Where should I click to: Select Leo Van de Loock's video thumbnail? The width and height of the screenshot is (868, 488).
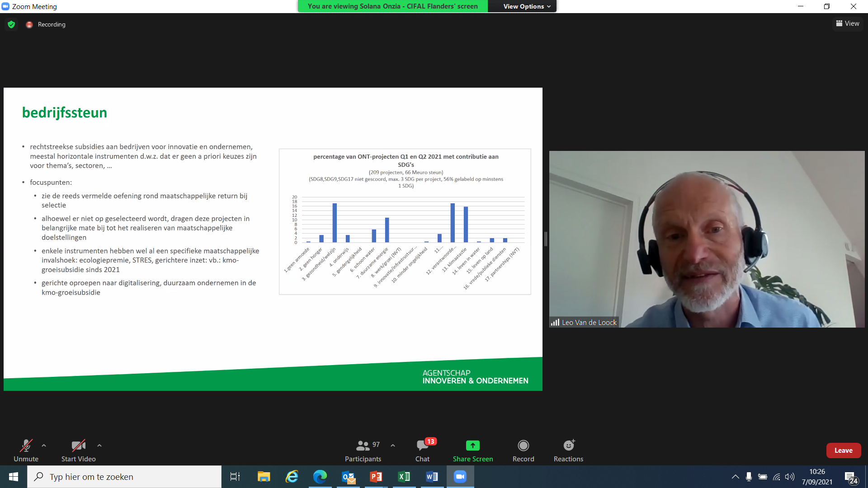pos(706,239)
